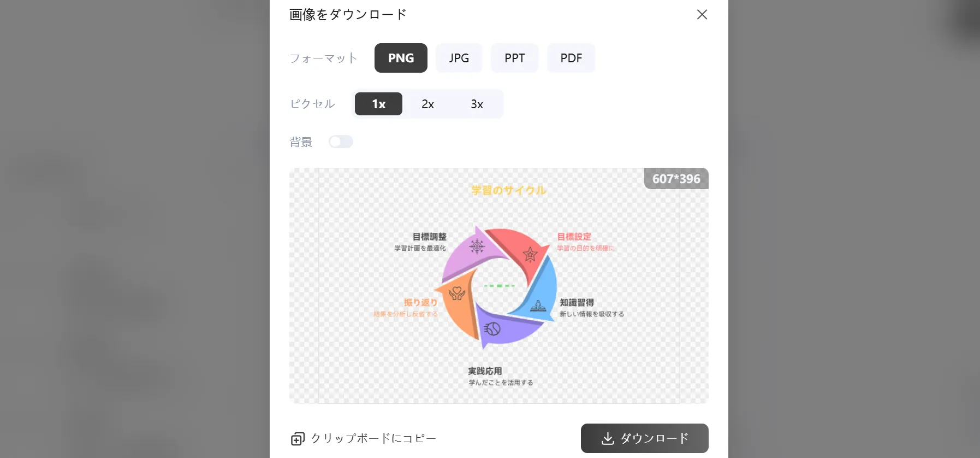Switch format to PPT
This screenshot has width=980, height=458.
click(x=514, y=58)
